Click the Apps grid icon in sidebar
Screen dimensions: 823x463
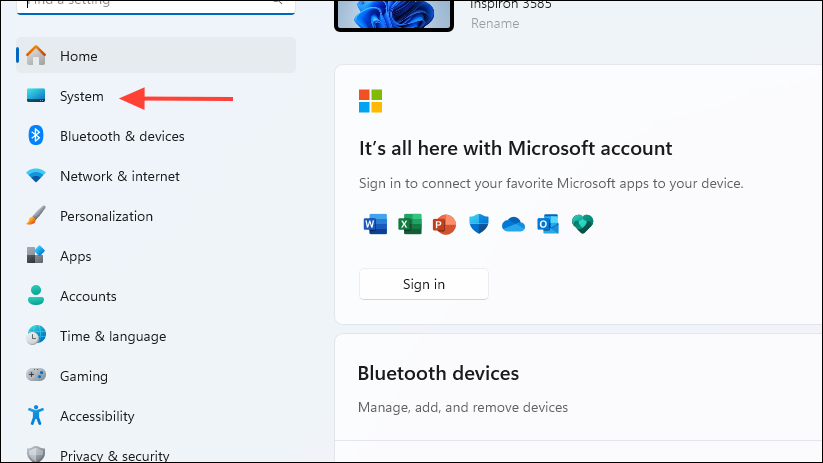[36, 255]
